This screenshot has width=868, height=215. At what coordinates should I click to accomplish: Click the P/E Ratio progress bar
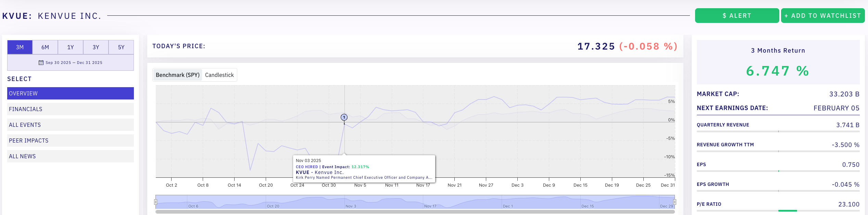(x=778, y=211)
